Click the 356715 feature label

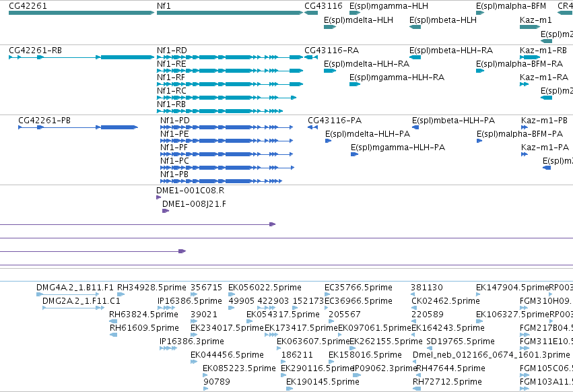coord(206,288)
